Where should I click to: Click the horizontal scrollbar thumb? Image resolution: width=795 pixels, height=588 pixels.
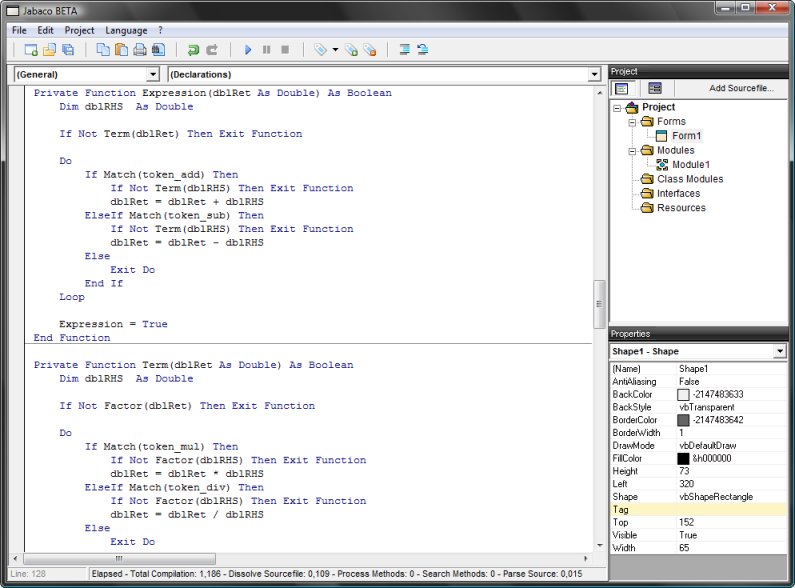[119, 559]
